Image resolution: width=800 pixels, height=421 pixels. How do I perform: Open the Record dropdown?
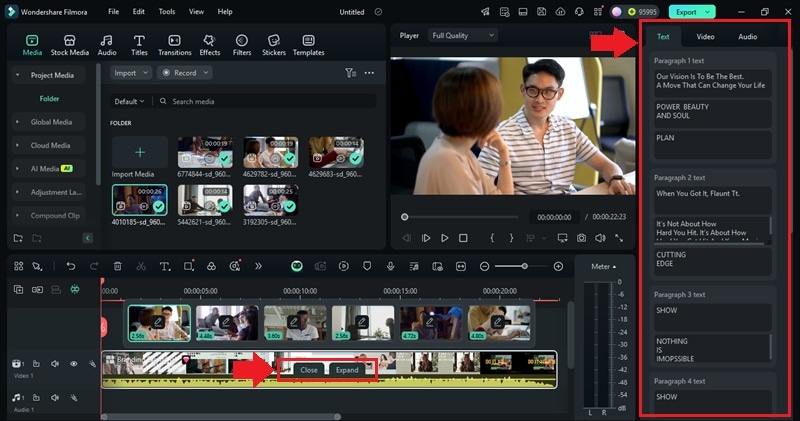(x=185, y=73)
